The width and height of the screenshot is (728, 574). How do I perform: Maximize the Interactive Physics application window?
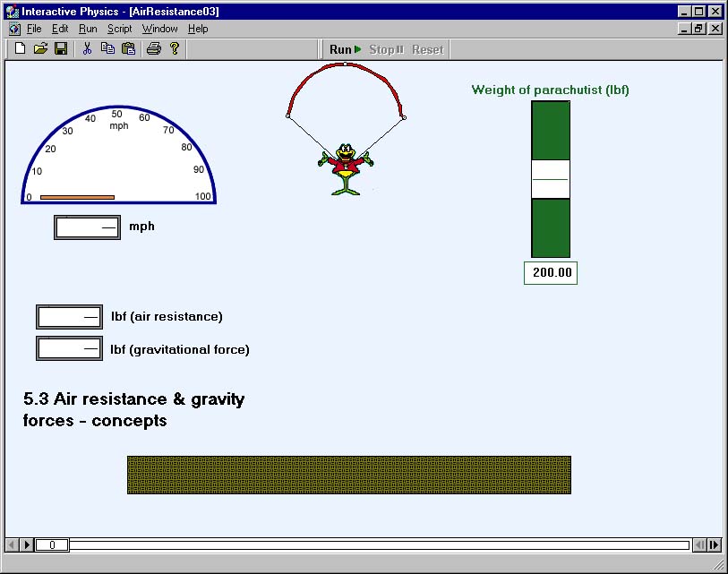(698, 11)
